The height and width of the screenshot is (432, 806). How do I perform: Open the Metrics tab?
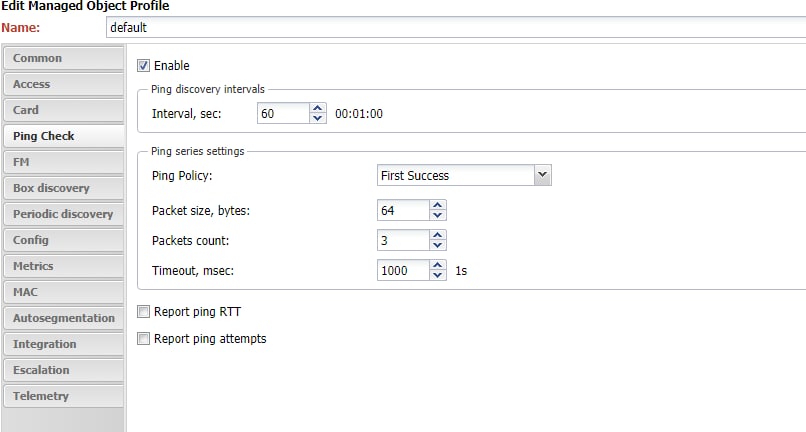tap(63, 266)
